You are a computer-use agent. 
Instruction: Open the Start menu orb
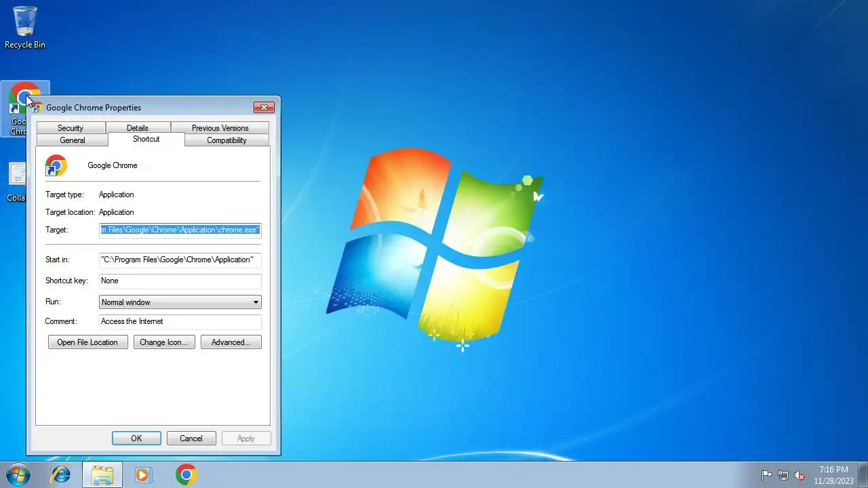[x=18, y=474]
